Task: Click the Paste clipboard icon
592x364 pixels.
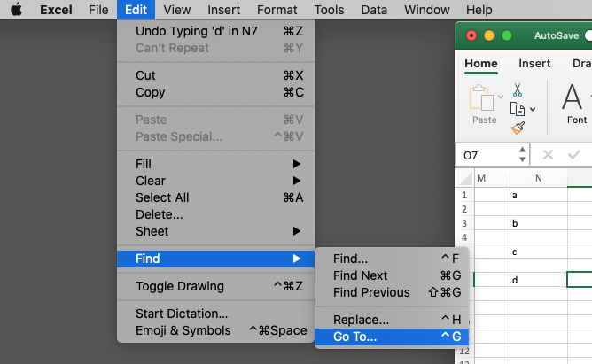Action: pyautogui.click(x=481, y=97)
